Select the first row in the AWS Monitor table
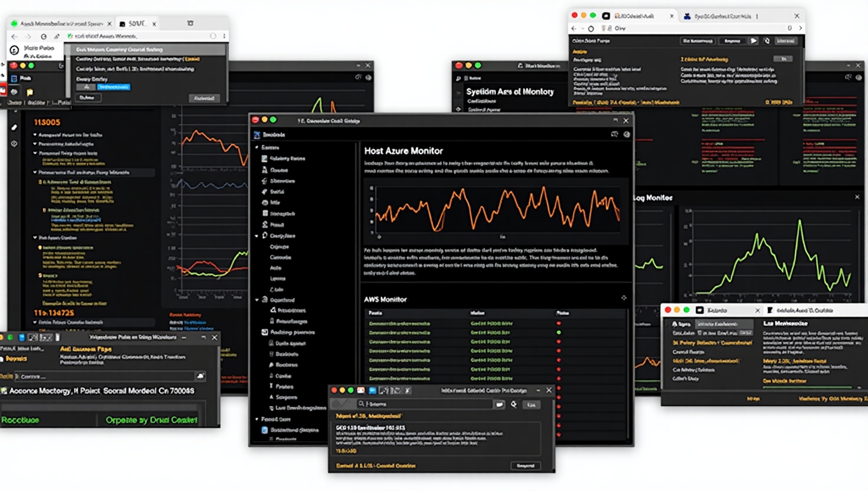 tap(495, 323)
